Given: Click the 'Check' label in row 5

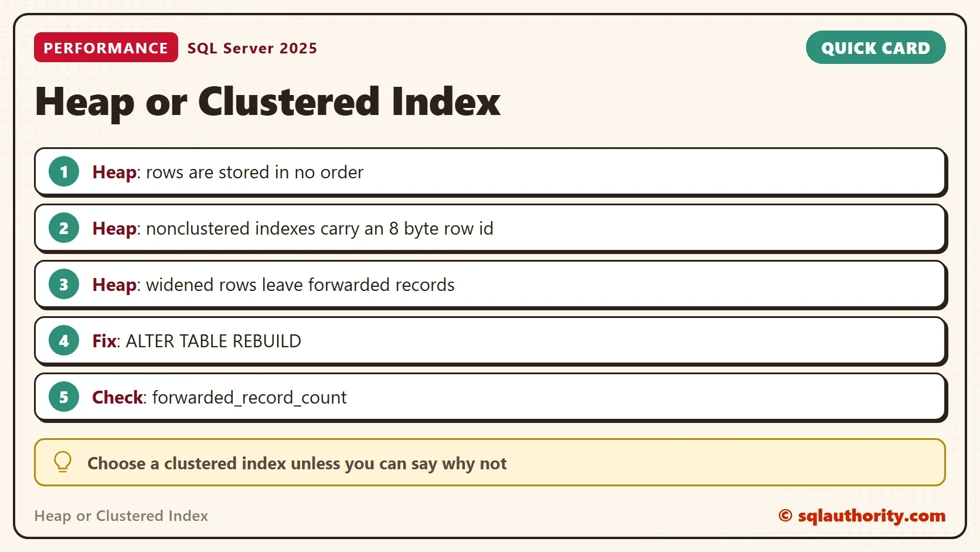Looking at the screenshot, I should 118,398.
